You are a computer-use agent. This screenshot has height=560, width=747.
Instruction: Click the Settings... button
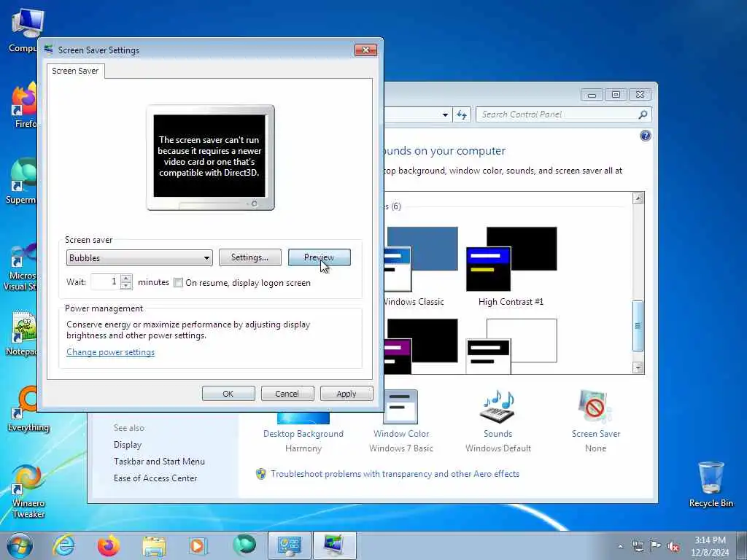pos(249,257)
